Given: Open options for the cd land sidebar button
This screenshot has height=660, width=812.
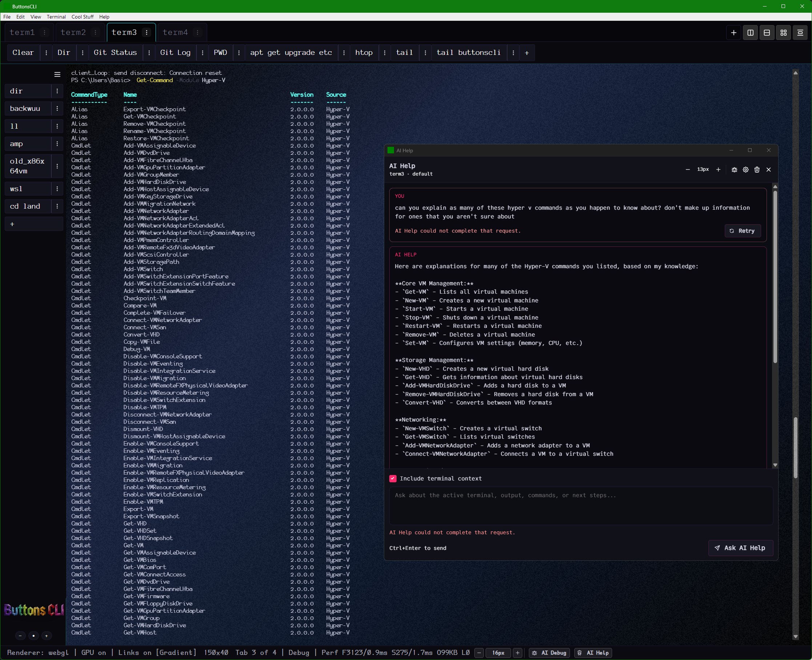Looking at the screenshot, I should [57, 206].
